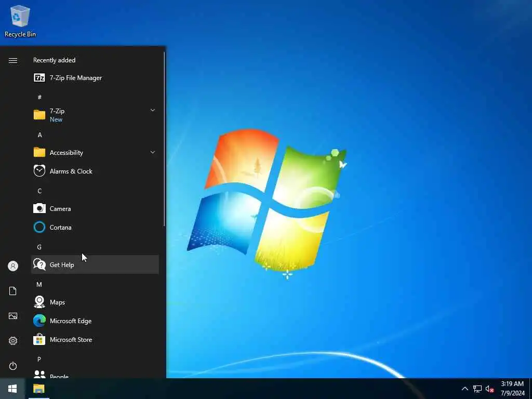
Task: Click the hamburger menu icon in Start
Action: point(13,60)
